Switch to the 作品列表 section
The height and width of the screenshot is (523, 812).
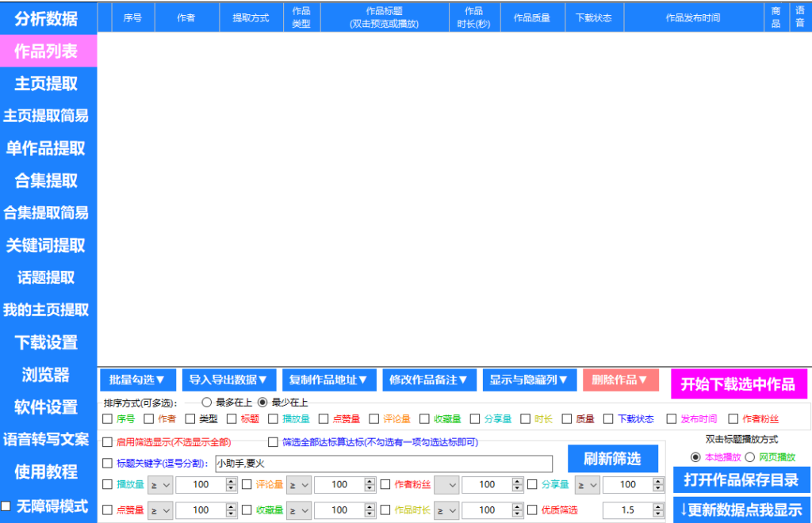pyautogui.click(x=48, y=51)
